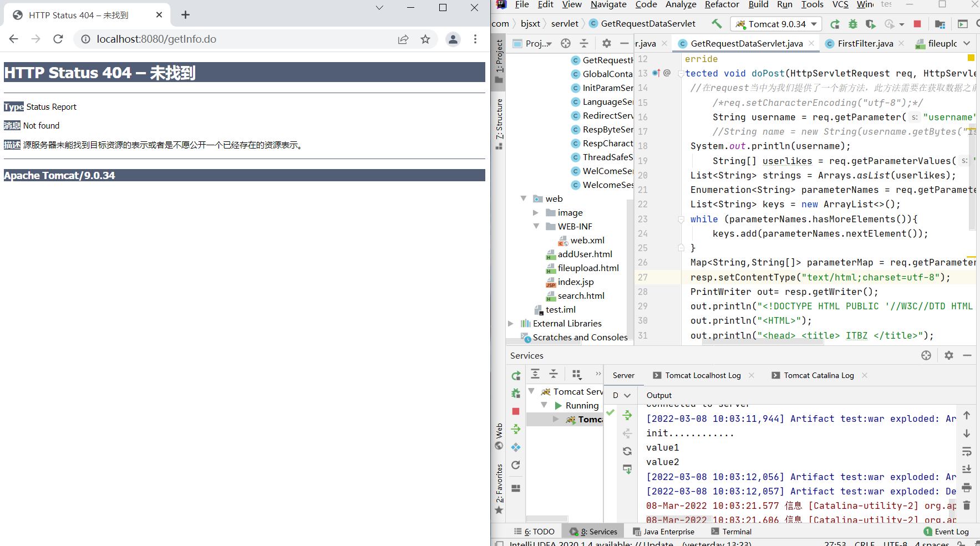Open Chrome profile avatar menu
The height and width of the screenshot is (546, 980).
point(453,39)
